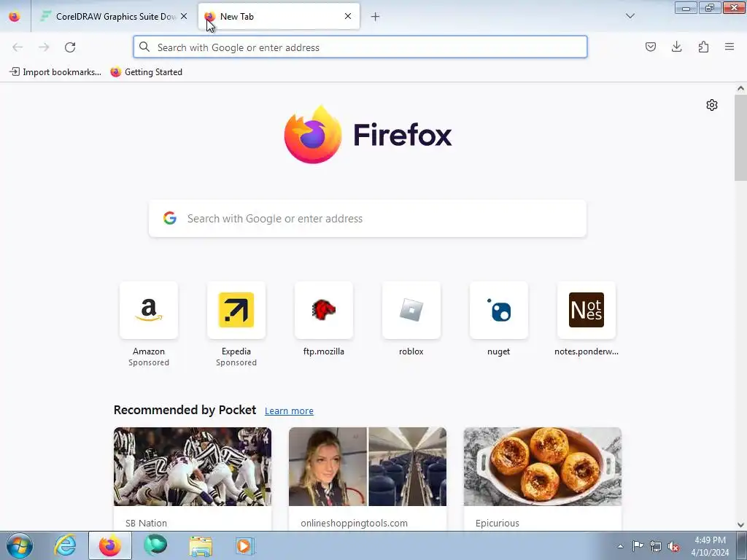Focus the address bar field
The width and height of the screenshot is (747, 560).
coord(360,47)
